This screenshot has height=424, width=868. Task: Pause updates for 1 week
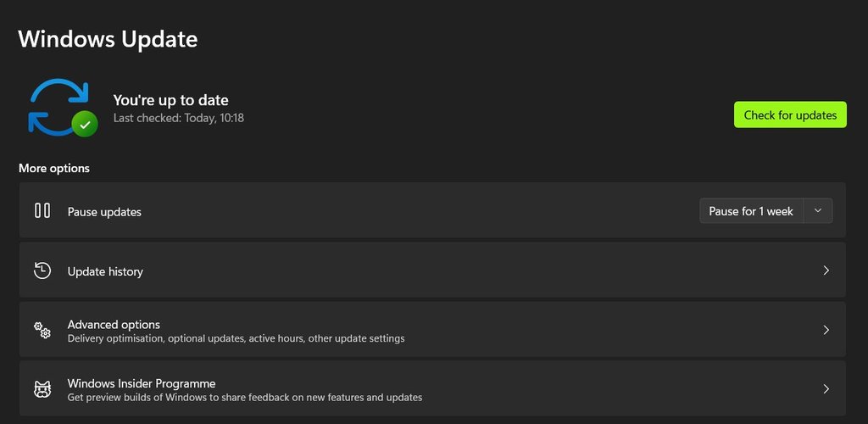click(751, 211)
